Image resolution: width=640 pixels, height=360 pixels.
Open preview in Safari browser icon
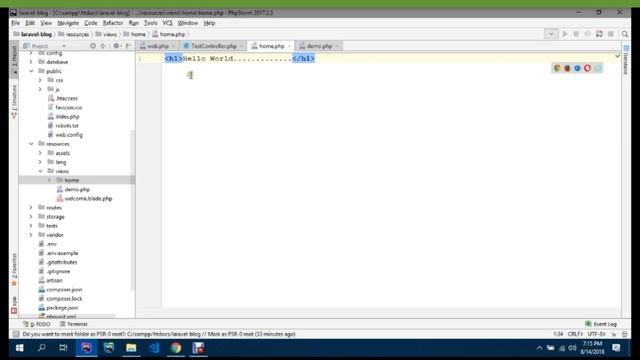598,68
